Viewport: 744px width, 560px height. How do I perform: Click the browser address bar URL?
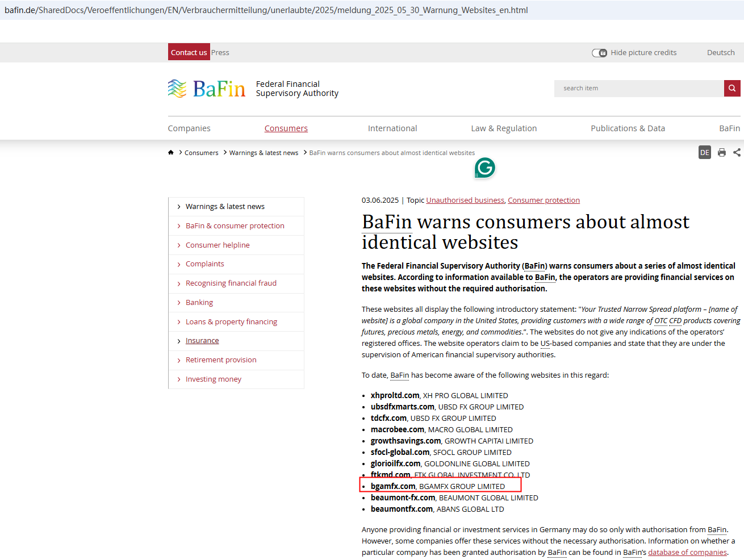point(266,10)
